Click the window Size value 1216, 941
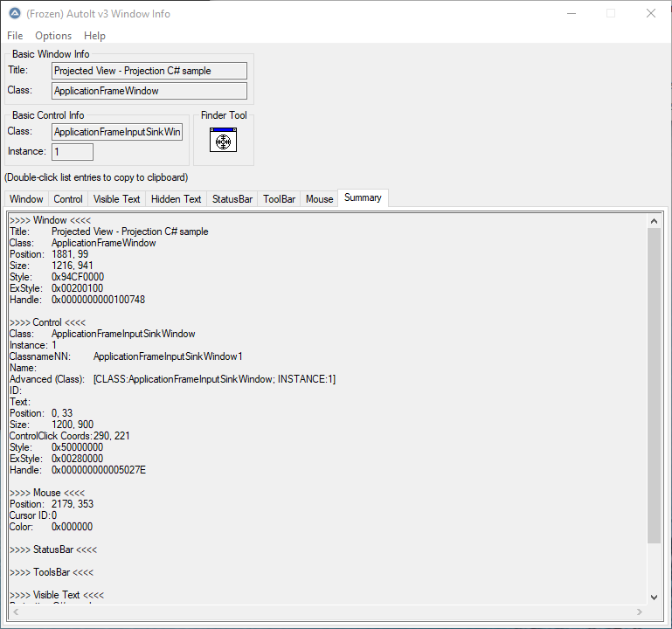 pyautogui.click(x=72, y=266)
